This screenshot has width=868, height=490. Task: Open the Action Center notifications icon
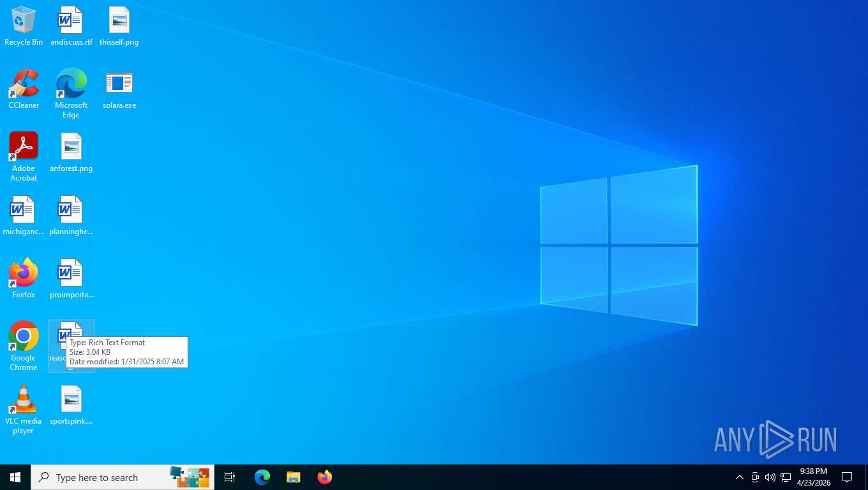coord(848,477)
